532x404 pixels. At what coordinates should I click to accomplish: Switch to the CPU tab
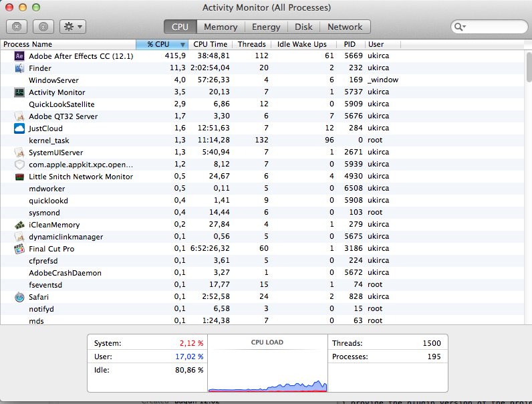(x=180, y=27)
